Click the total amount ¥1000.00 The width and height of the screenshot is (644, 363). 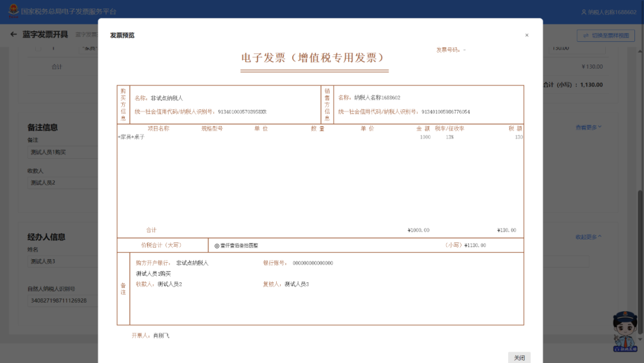coord(419,230)
